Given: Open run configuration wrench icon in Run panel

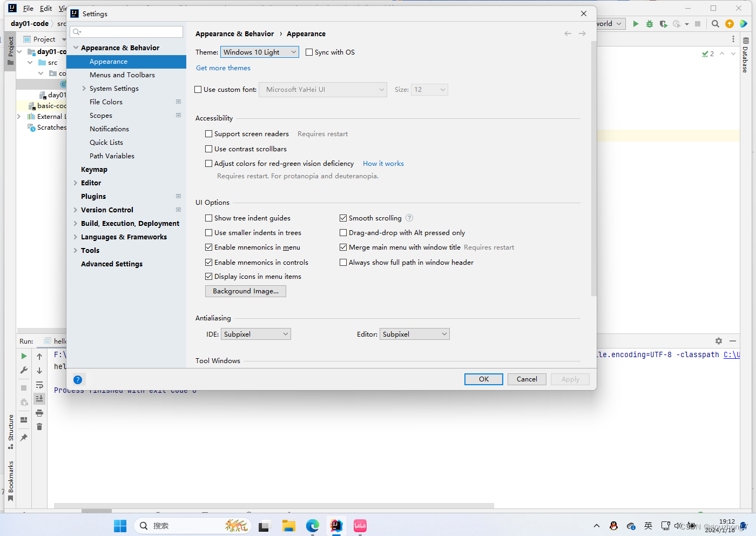Looking at the screenshot, I should point(24,370).
